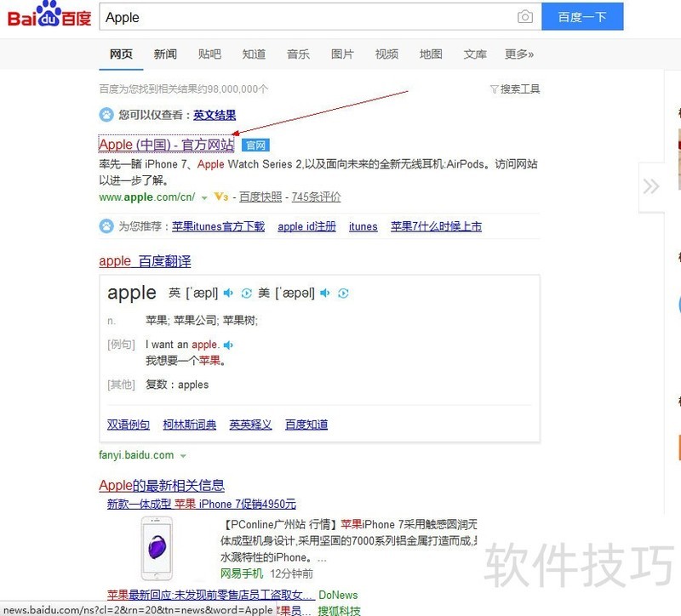Open 搜索工具 search tools
Image resolution: width=681 pixels, height=616 pixels.
tap(520, 89)
